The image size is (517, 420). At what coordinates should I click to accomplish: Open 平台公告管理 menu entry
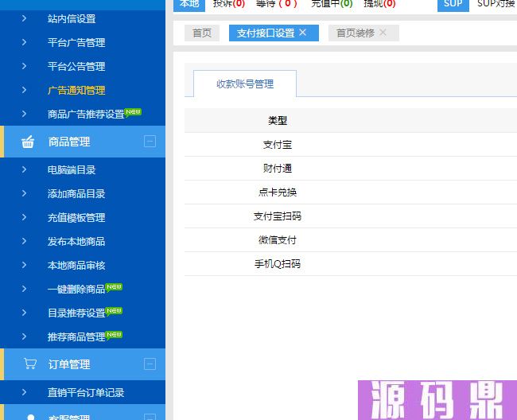coord(76,66)
